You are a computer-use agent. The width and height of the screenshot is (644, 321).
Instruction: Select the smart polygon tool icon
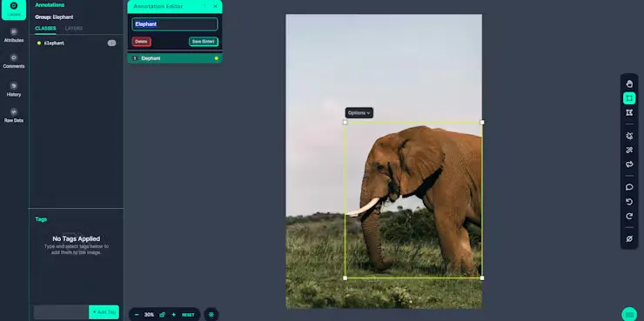pyautogui.click(x=629, y=136)
